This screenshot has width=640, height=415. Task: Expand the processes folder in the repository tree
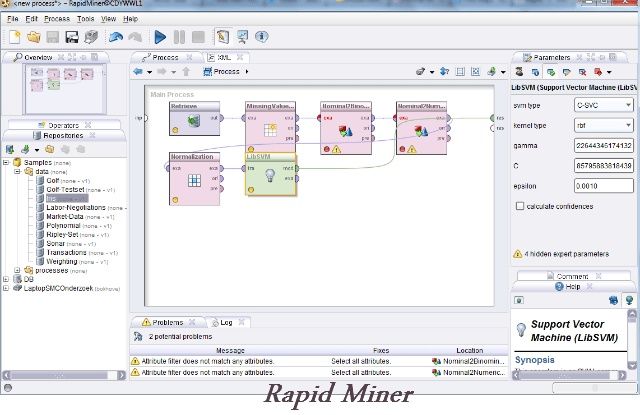[x=17, y=270]
